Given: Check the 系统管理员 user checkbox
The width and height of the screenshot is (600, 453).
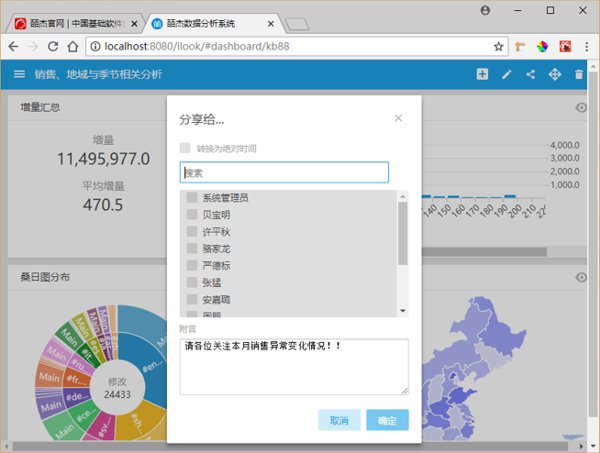Looking at the screenshot, I should (192, 198).
